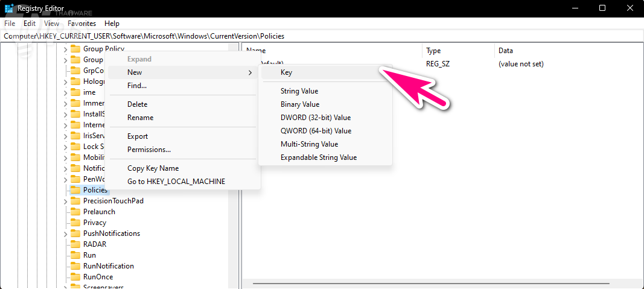The image size is (644, 289).
Task: Select QWORD (64-bit) Value
Action: pyautogui.click(x=325, y=131)
